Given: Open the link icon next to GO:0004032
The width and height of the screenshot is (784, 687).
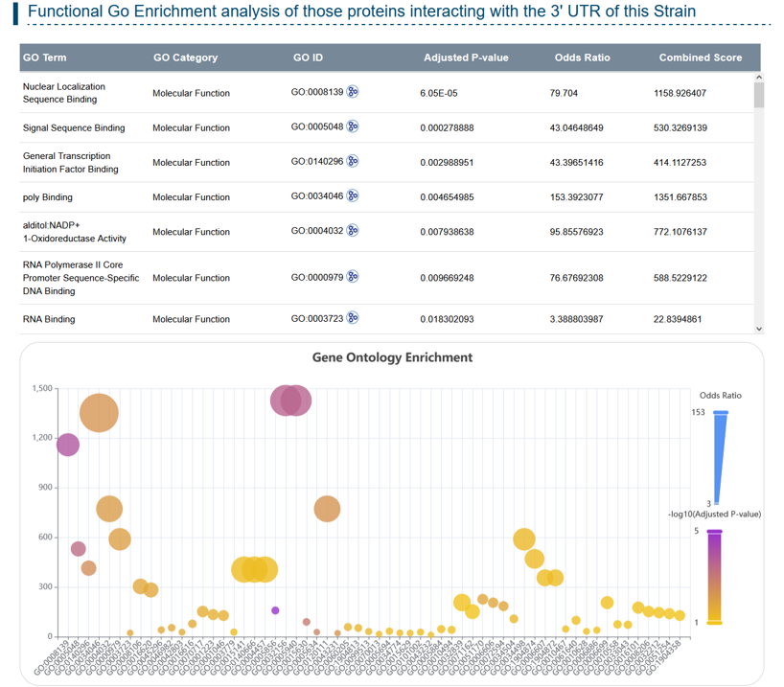Looking at the screenshot, I should 353,231.
